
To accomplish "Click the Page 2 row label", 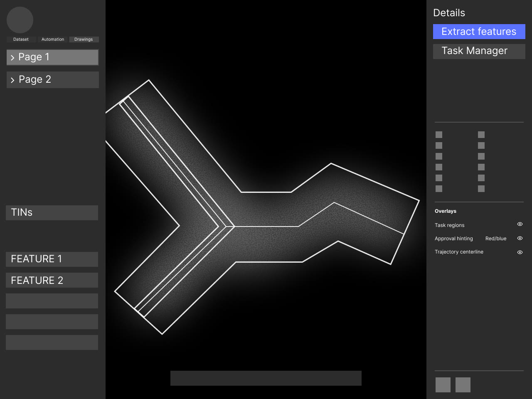I will point(35,79).
